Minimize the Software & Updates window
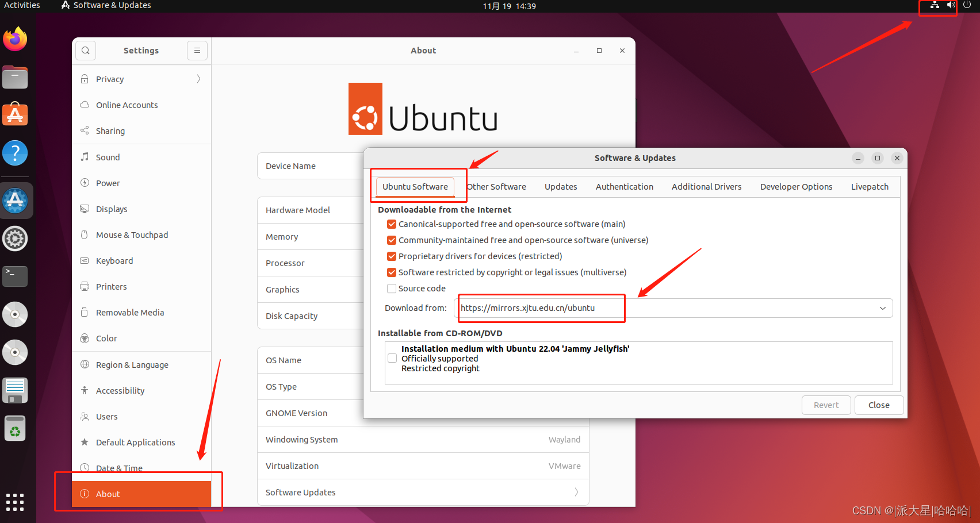980x523 pixels. pos(858,158)
